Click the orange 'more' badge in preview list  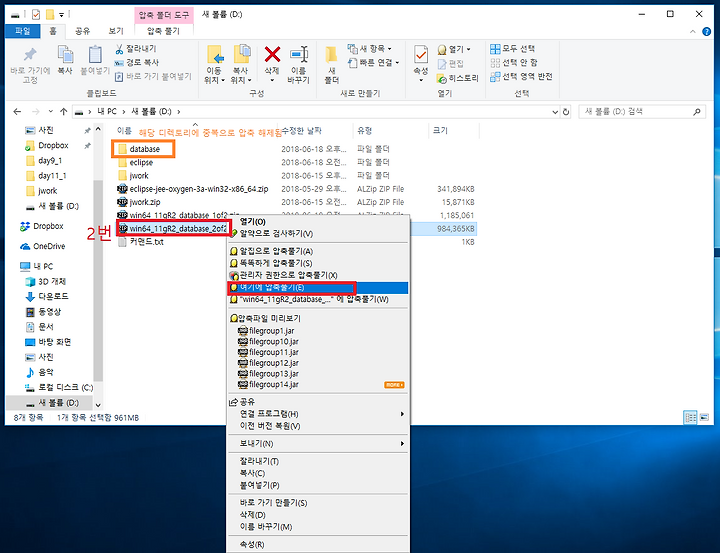coord(394,384)
